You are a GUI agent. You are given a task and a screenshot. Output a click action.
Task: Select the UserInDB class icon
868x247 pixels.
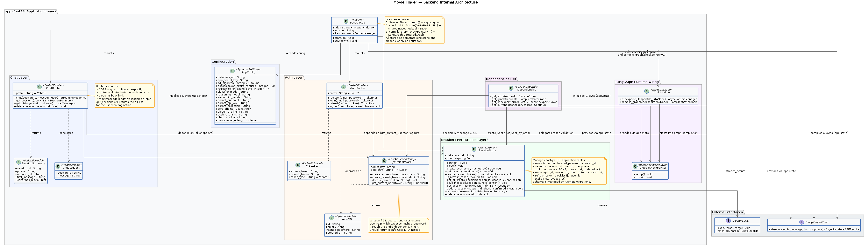[332, 218]
